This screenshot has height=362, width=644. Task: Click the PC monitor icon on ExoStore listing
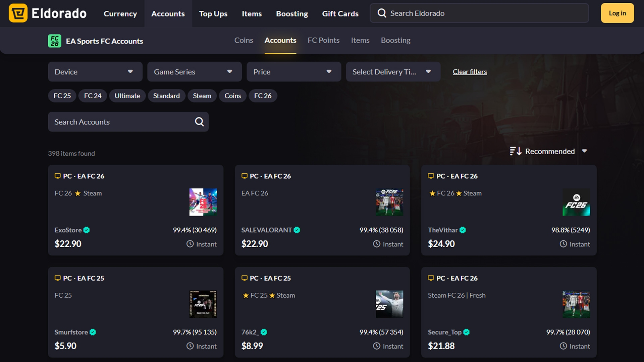pyautogui.click(x=57, y=176)
